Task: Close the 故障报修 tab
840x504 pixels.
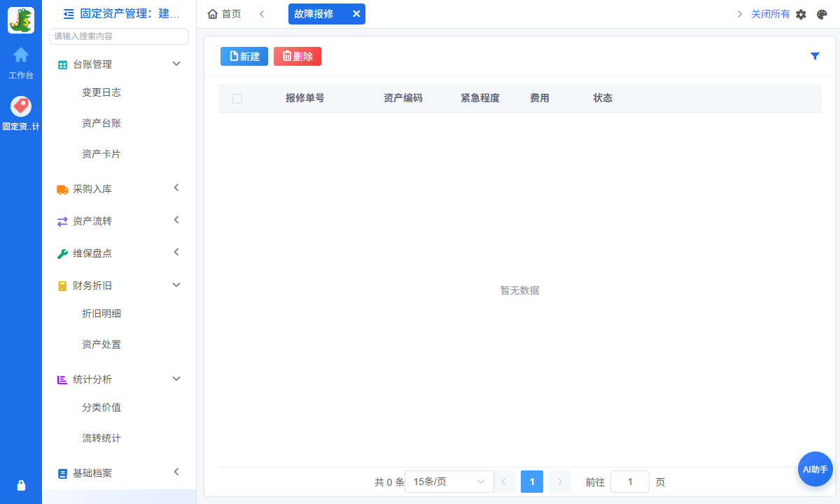Action: tap(356, 14)
